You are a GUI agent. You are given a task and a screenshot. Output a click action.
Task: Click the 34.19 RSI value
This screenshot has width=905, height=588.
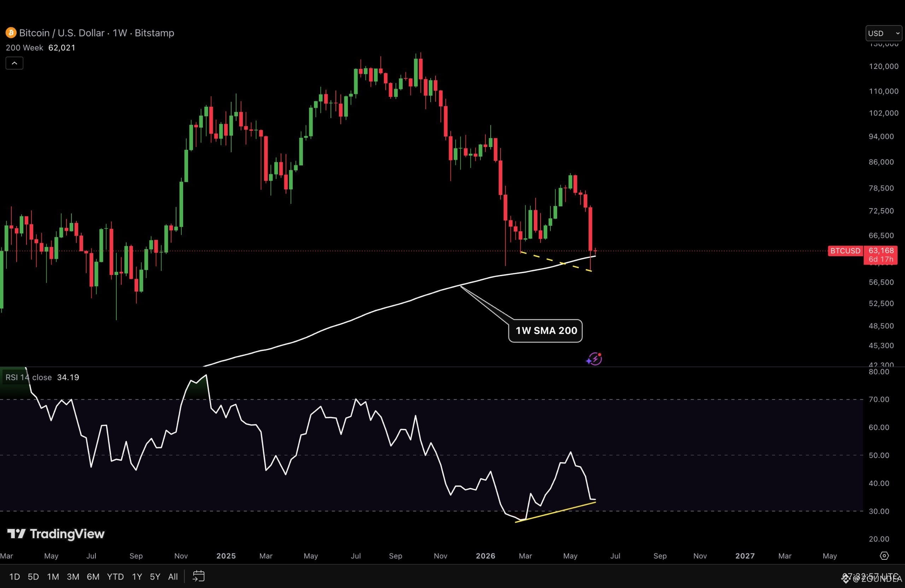pyautogui.click(x=68, y=377)
